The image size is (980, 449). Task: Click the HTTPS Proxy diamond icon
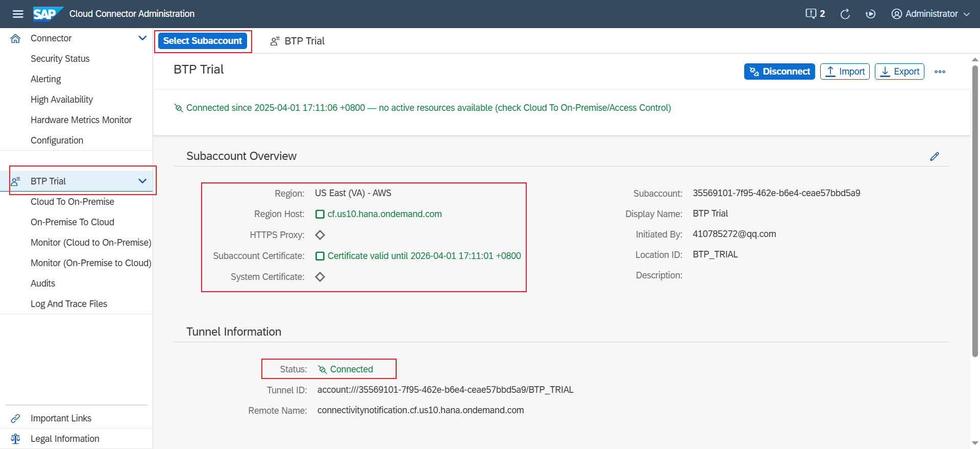click(320, 235)
